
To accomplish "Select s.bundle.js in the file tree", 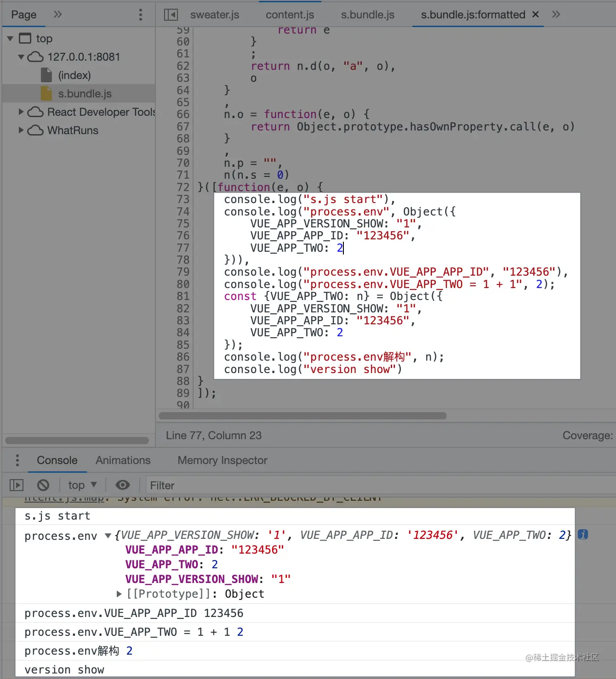I will (85, 94).
